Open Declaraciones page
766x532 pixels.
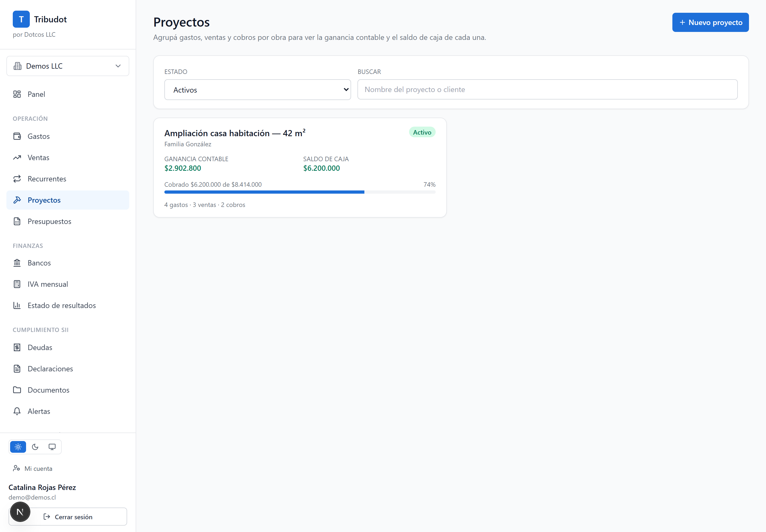pos(68,369)
